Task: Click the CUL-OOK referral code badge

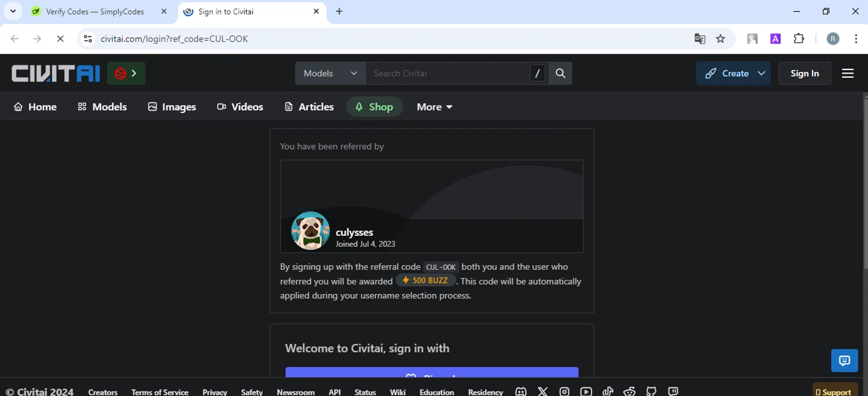Action: [441, 267]
